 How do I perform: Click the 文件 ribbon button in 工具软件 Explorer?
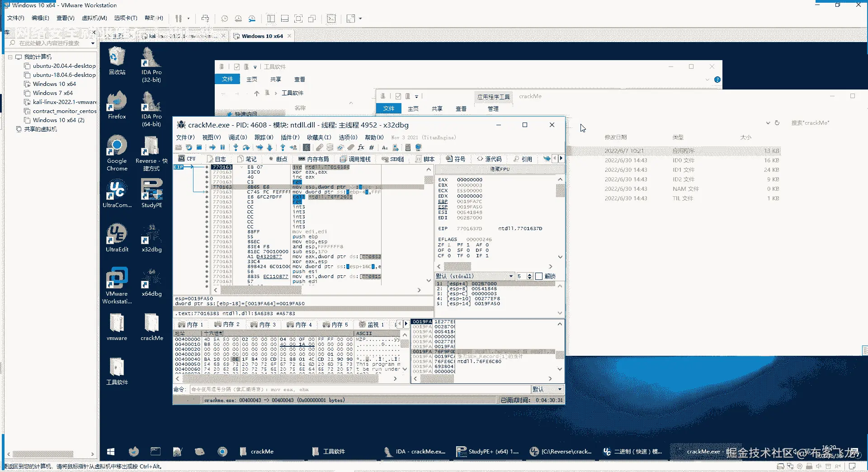point(227,79)
